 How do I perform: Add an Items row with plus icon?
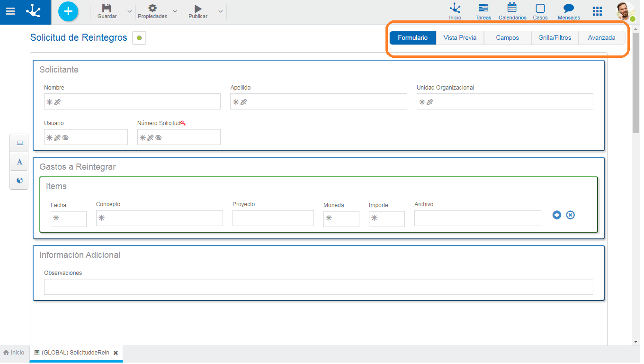557,215
